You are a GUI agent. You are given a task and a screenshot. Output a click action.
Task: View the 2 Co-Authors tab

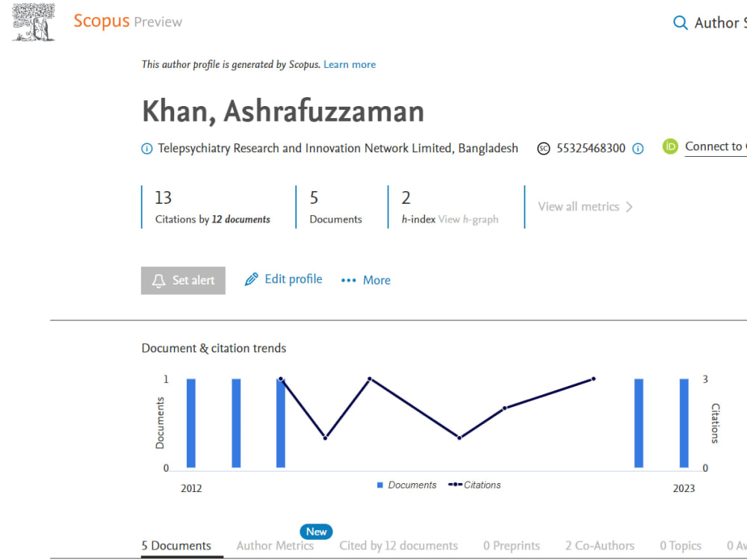pyautogui.click(x=600, y=546)
